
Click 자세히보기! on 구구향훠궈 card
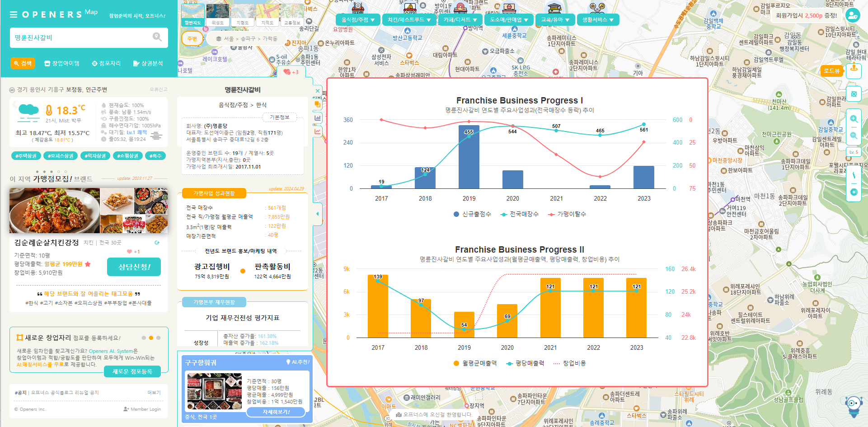click(x=276, y=412)
